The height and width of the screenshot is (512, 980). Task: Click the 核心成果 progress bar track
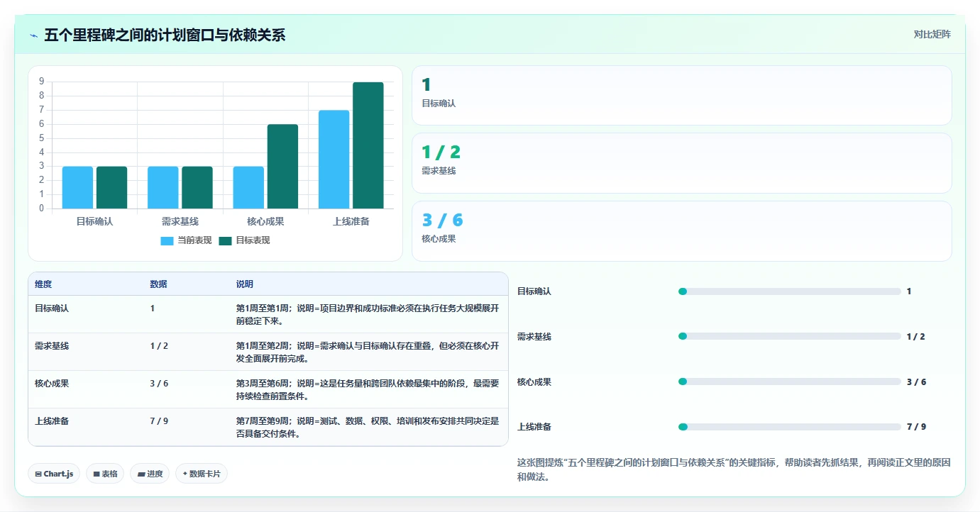click(790, 382)
